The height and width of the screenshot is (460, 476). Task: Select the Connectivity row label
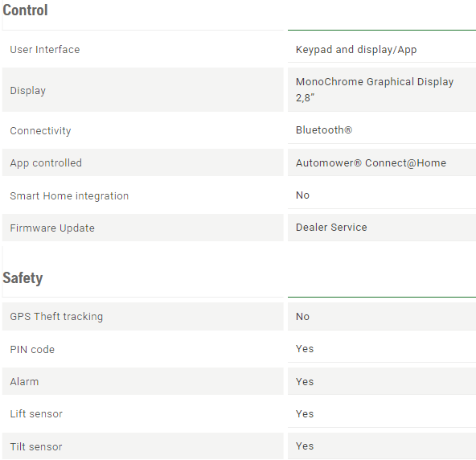pos(40,130)
